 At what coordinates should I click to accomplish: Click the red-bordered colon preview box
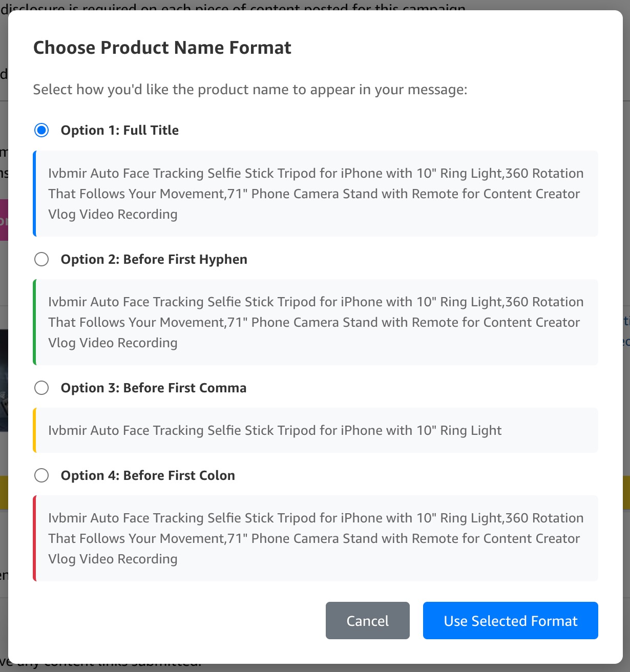click(x=316, y=538)
